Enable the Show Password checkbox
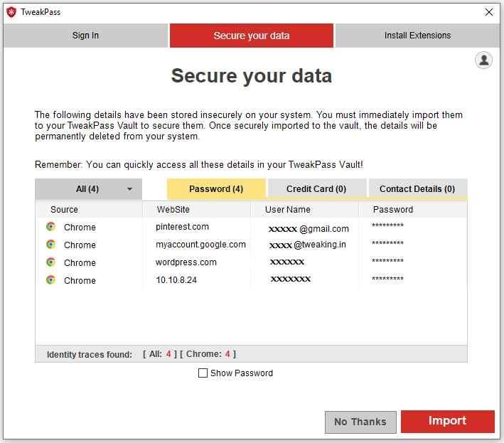 pos(203,373)
